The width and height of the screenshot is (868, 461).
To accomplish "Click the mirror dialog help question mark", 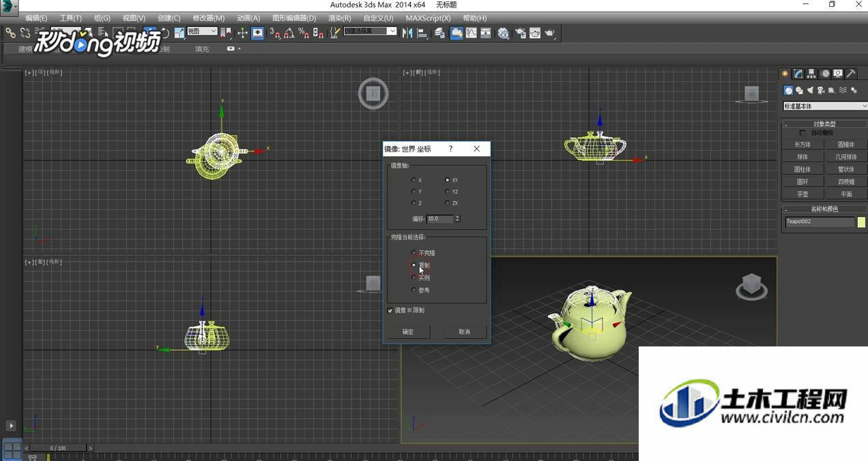I will [450, 149].
